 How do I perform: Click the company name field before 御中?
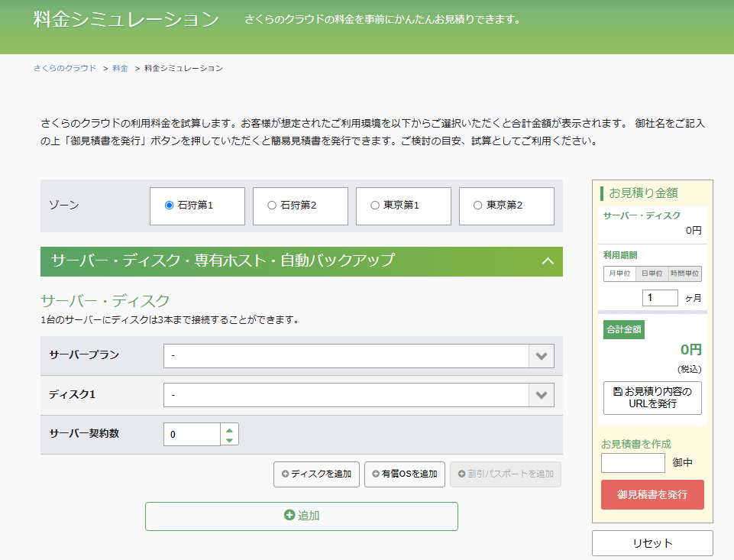(x=633, y=463)
